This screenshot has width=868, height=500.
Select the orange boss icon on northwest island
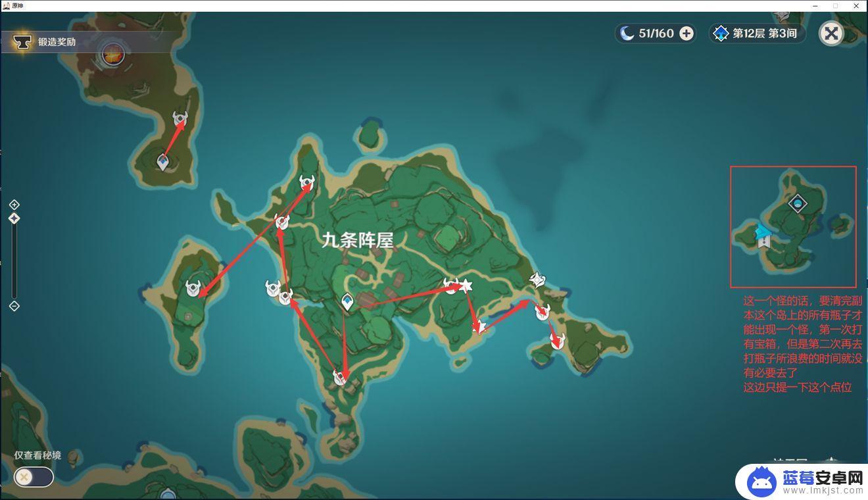click(114, 54)
